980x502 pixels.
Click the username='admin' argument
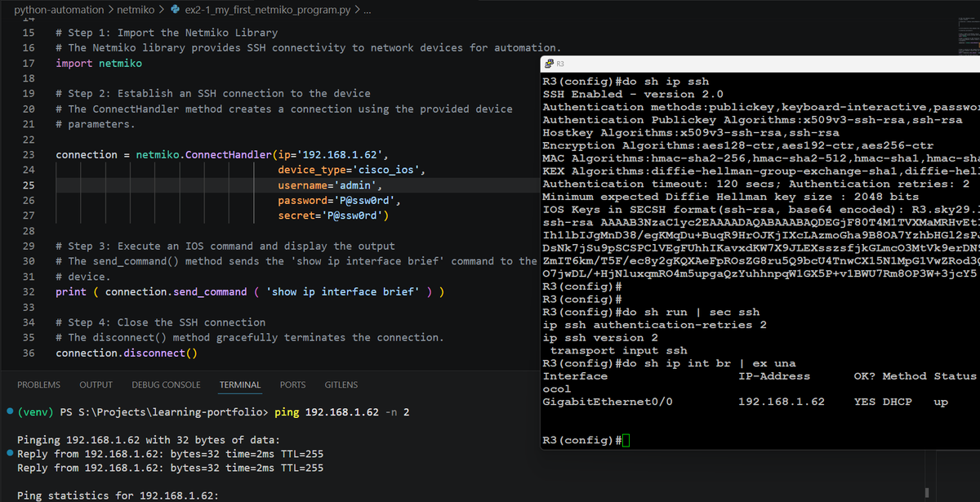[x=329, y=185]
